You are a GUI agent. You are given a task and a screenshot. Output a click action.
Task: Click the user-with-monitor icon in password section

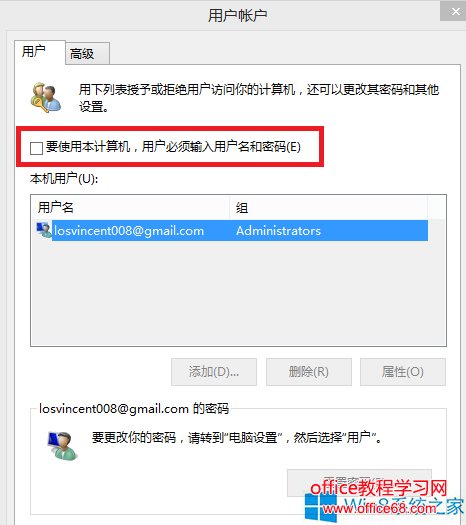62,446
